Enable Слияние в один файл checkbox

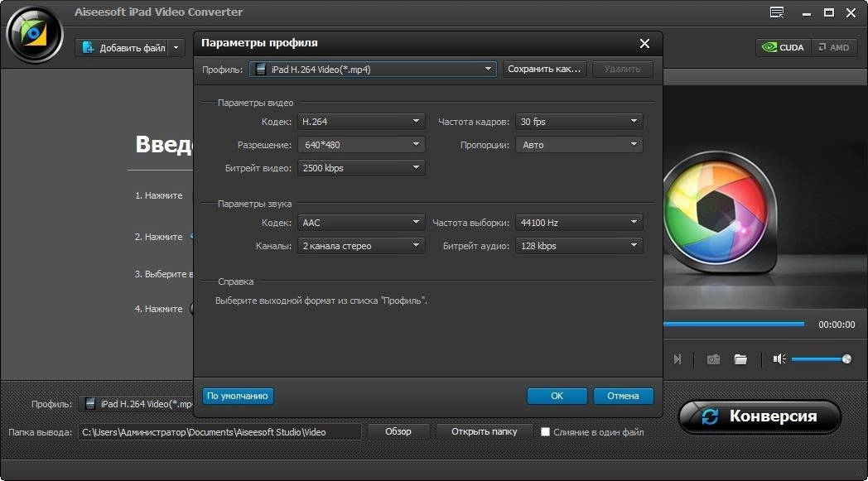pyautogui.click(x=545, y=431)
